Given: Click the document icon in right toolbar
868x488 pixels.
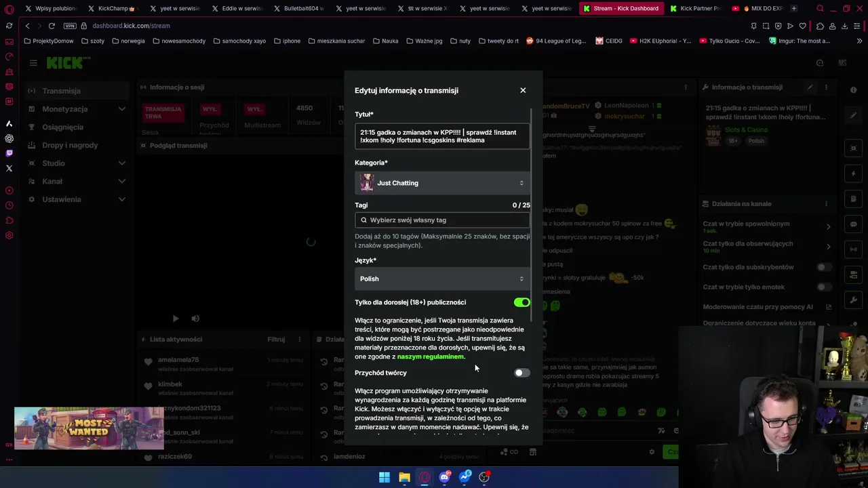Looking at the screenshot, I should pos(854,199).
